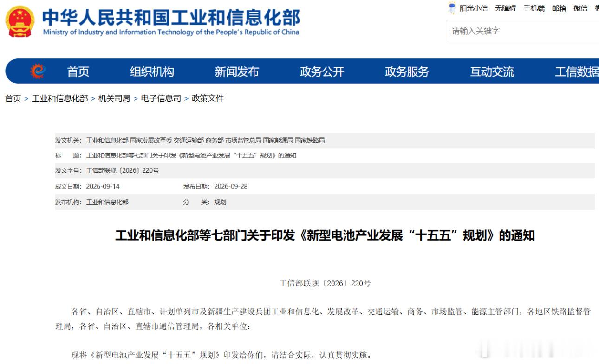The image size is (599, 364).
Task: Click the 邮箱 mailbox link
Action: coord(559,8)
